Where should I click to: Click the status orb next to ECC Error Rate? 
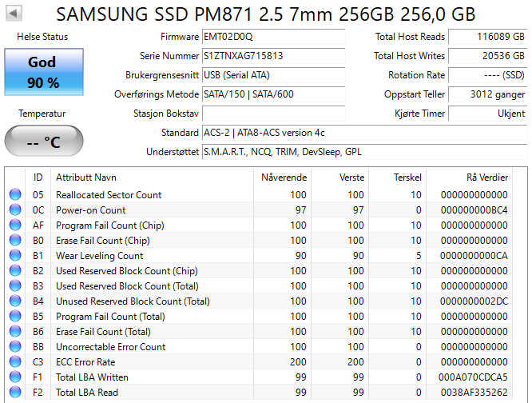[15, 362]
